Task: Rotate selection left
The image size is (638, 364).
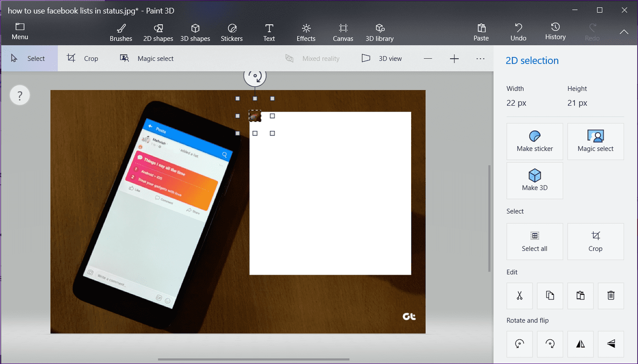Action: tap(520, 344)
